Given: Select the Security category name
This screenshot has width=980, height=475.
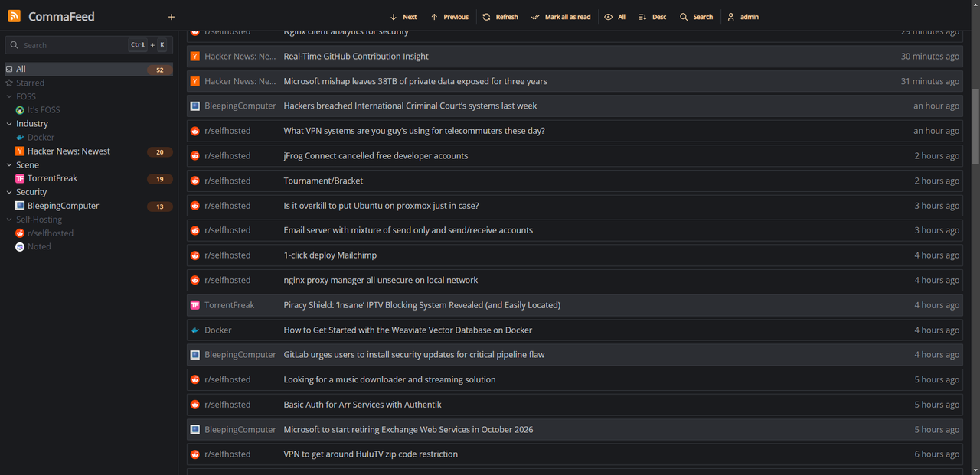Looking at the screenshot, I should click(x=31, y=192).
